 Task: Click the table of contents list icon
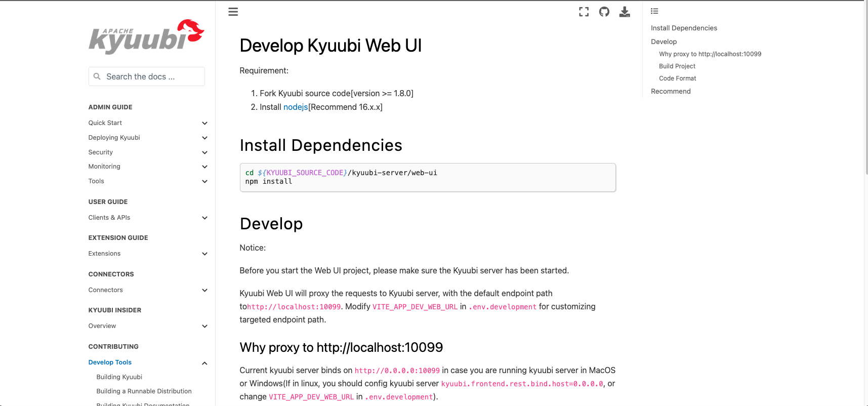pyautogui.click(x=654, y=11)
